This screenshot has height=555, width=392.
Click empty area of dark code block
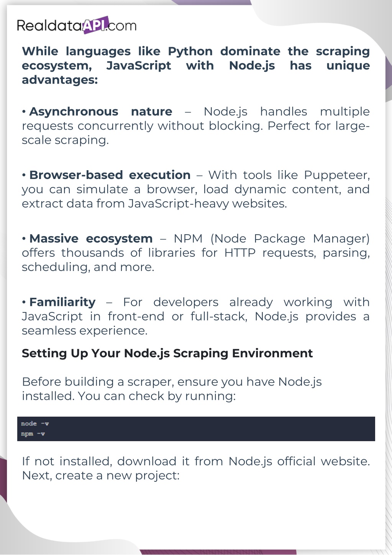[230, 429]
